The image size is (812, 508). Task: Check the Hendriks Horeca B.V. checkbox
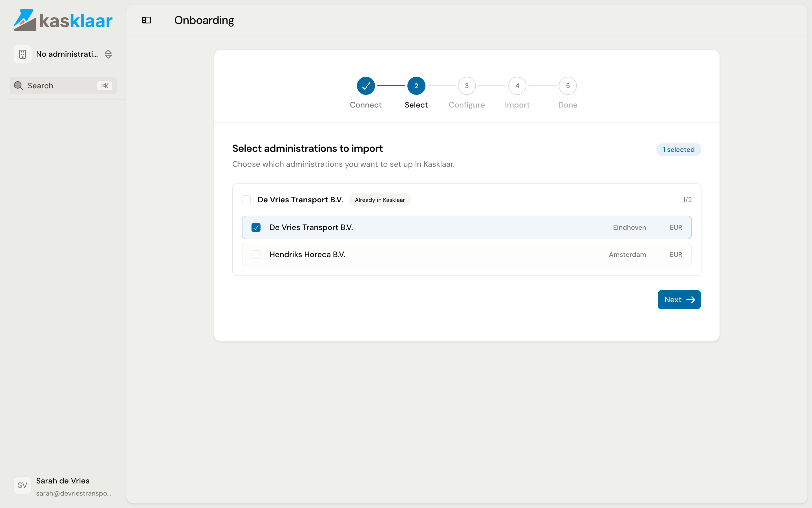(x=256, y=255)
